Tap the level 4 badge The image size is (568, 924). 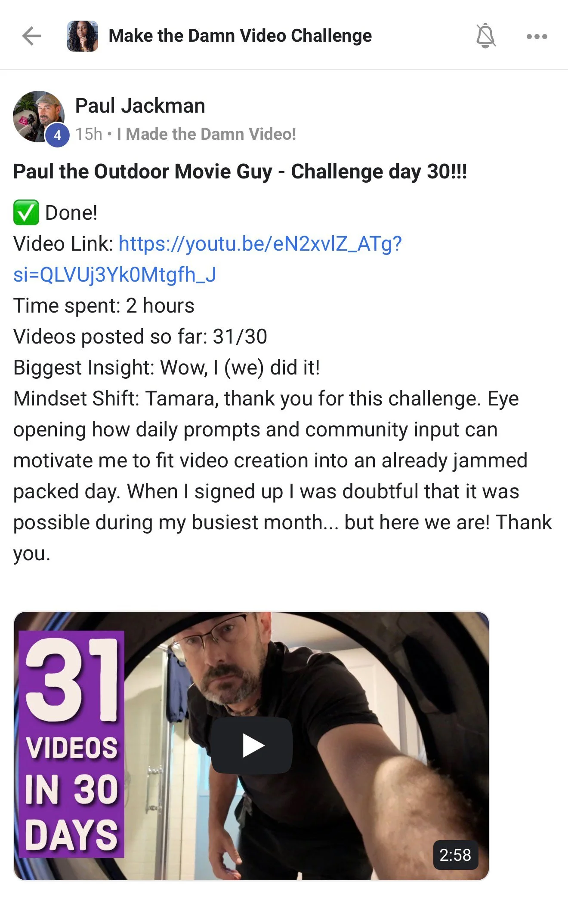click(x=58, y=135)
